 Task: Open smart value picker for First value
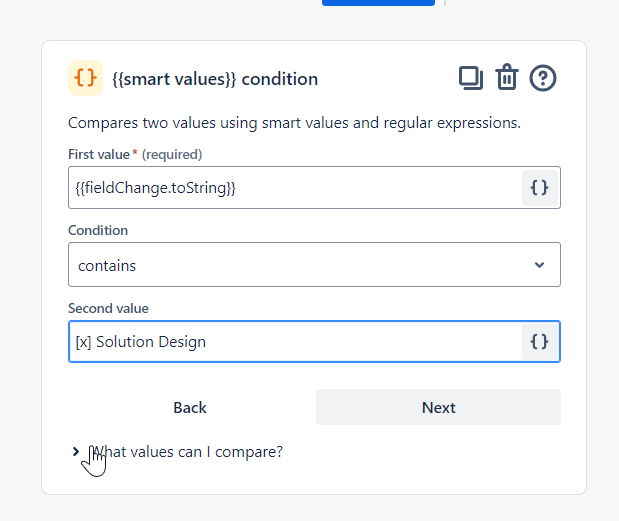pyautogui.click(x=539, y=188)
